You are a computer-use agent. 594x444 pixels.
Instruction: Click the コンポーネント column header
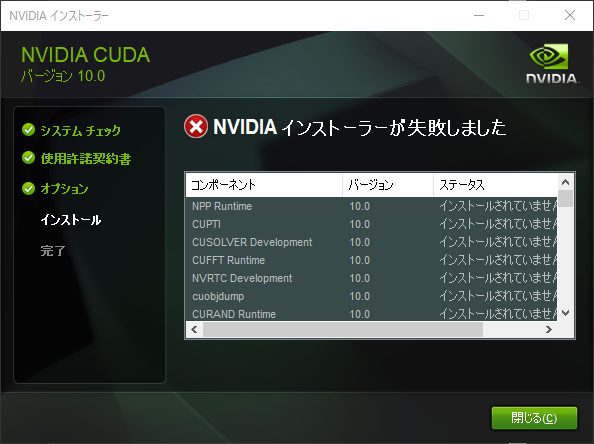(264, 185)
